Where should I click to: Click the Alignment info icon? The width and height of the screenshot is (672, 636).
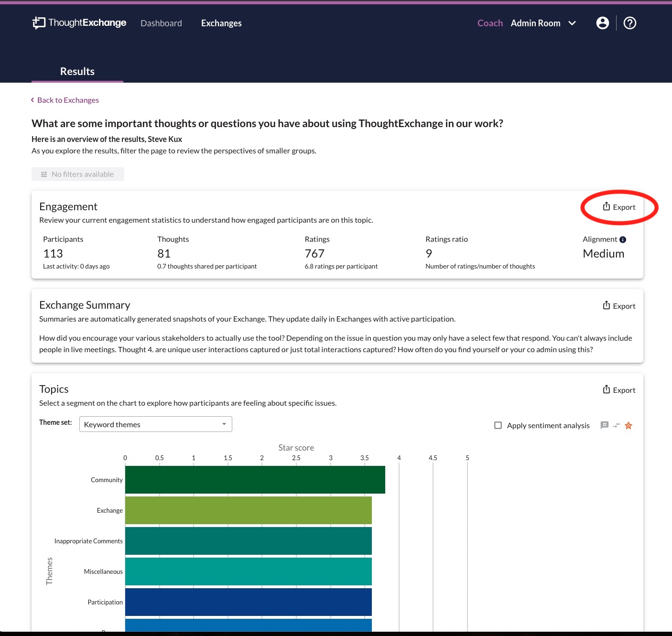[x=623, y=239]
